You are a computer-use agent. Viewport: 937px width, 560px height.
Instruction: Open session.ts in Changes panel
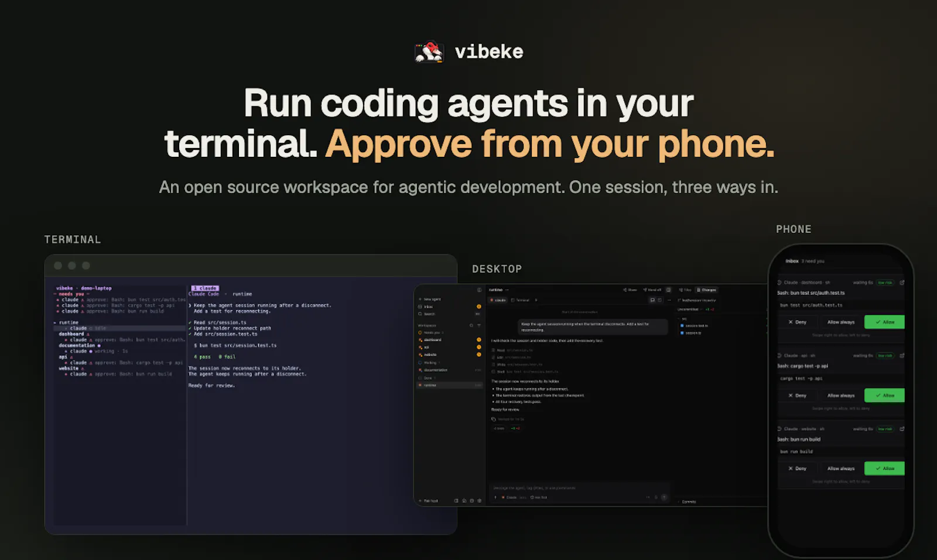690,333
